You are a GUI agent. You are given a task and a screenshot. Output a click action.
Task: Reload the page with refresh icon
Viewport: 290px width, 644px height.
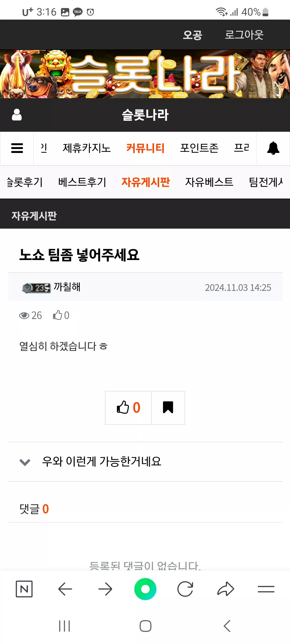pos(185,589)
